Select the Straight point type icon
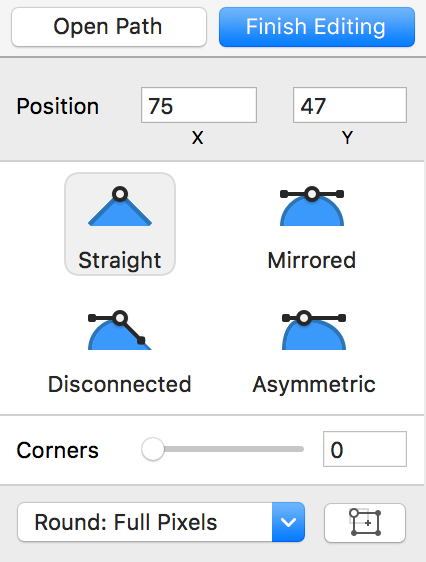Screen dimensions: 426x562 click(x=120, y=206)
